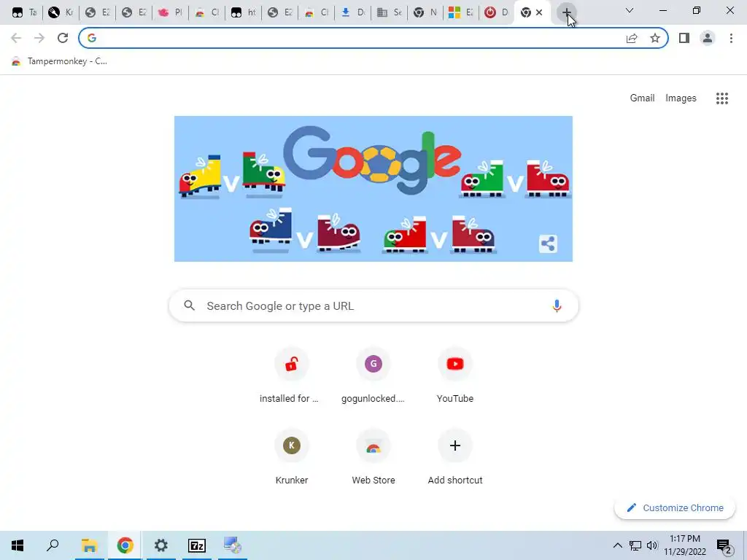
Task: Open the installer app icon right of 7-Zip
Action: click(x=233, y=545)
